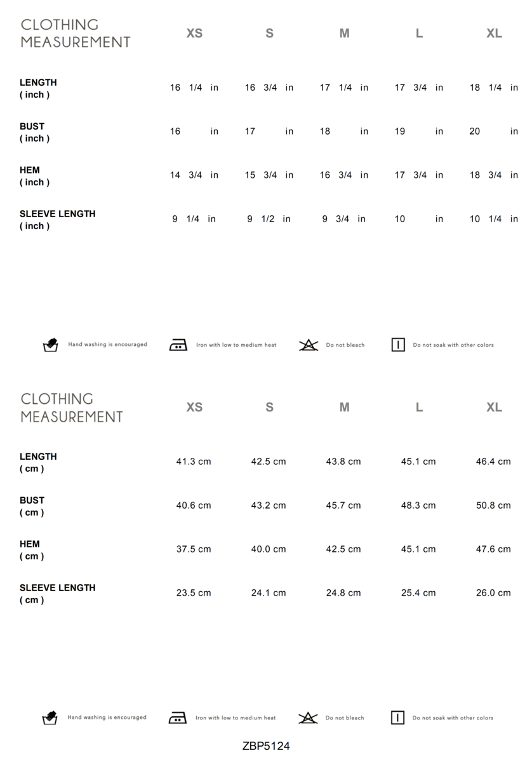
Task: Click the XL column header in the cm chart
Action: click(494, 408)
